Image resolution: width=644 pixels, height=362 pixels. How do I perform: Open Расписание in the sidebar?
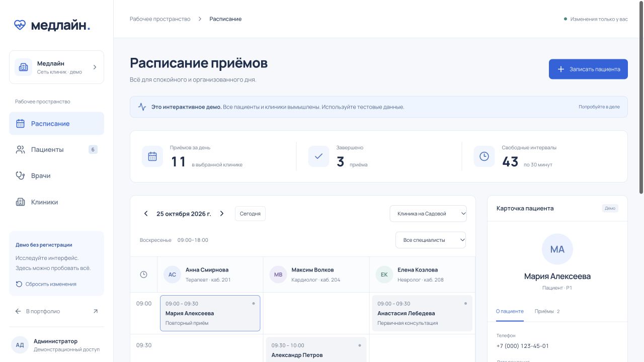click(56, 124)
